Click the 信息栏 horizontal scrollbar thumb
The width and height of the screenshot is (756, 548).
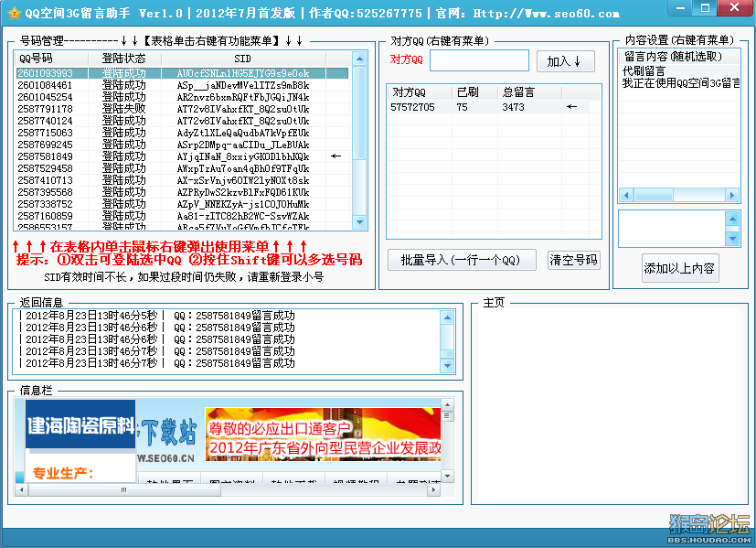[x=124, y=489]
